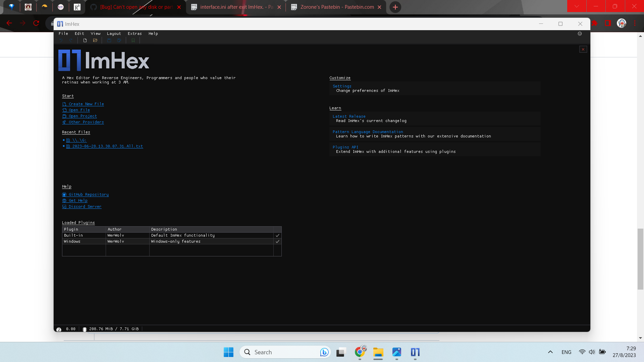
Task: Click the Save As toolbar icon
Action: coord(119,40)
